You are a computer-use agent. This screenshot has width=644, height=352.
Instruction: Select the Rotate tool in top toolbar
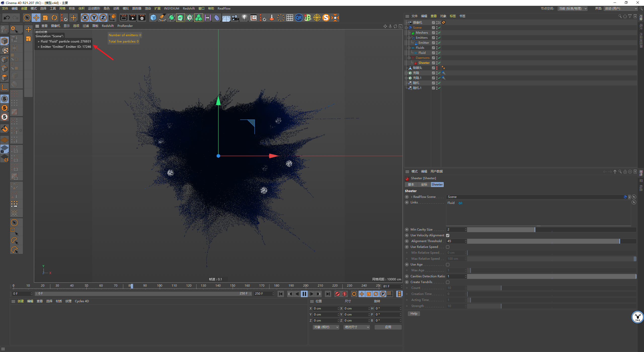click(x=54, y=18)
